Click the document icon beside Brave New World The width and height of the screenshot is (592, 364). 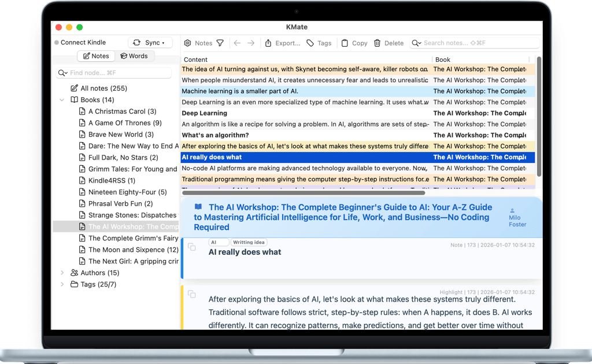tap(82, 134)
